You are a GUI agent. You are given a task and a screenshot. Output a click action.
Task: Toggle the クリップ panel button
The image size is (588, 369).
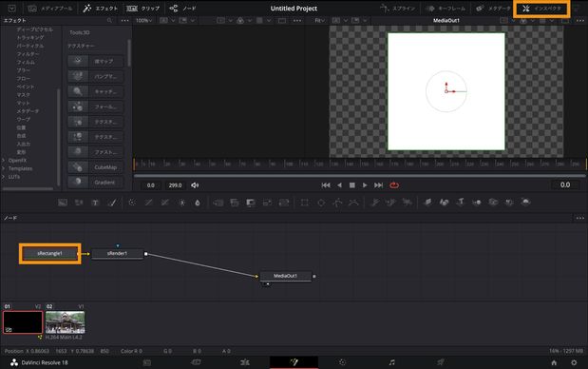tap(142, 9)
